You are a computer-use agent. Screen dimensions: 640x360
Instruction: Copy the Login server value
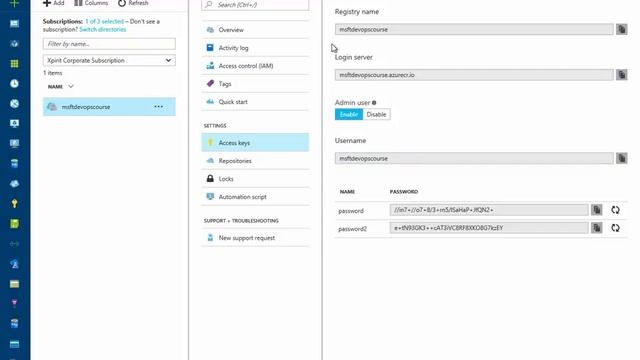622,75
